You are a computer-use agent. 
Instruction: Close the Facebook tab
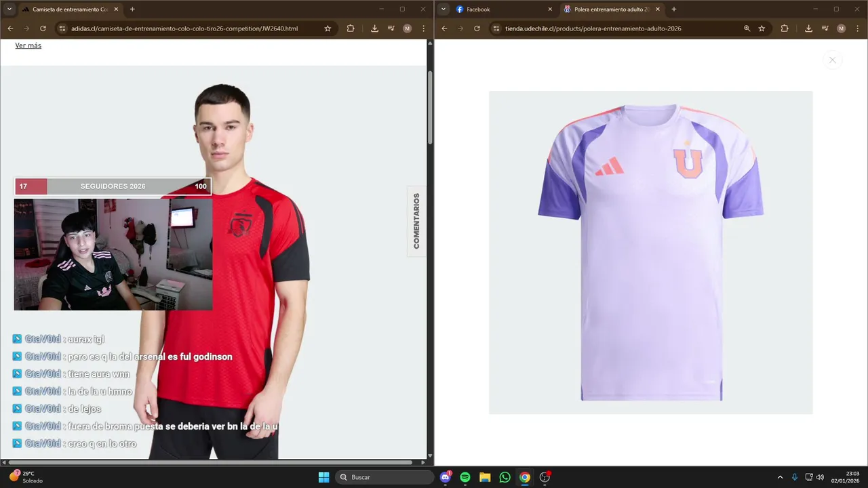point(550,9)
